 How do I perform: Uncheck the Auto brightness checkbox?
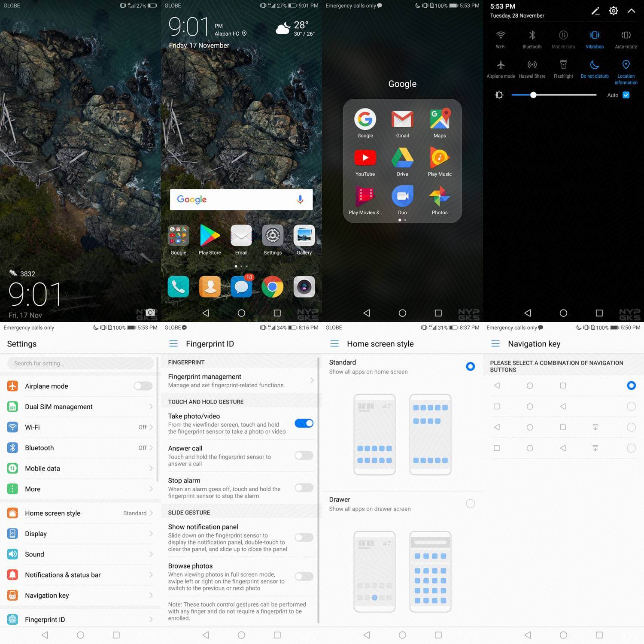click(626, 95)
